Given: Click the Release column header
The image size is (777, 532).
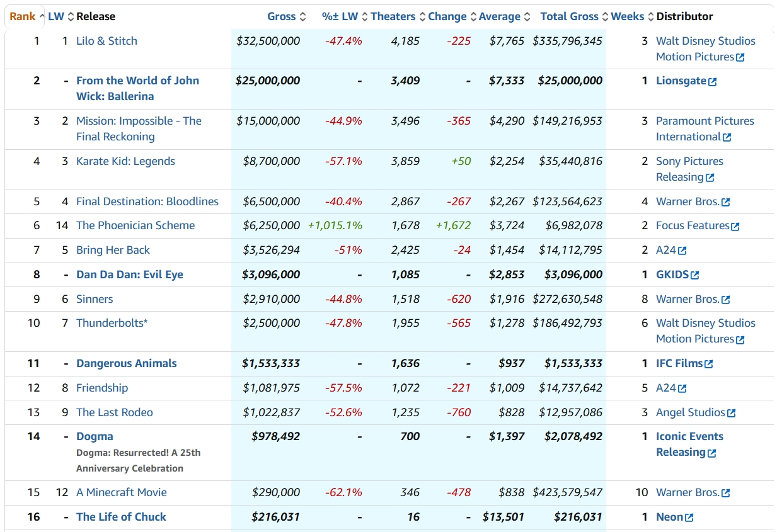Looking at the screenshot, I should coord(96,16).
